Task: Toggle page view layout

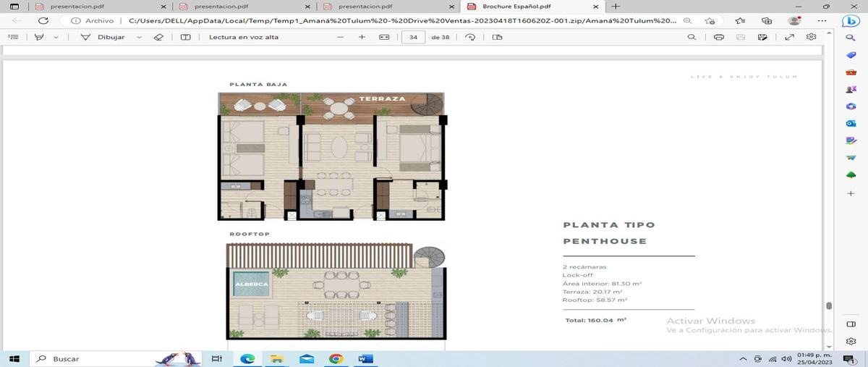Action: pos(497,37)
